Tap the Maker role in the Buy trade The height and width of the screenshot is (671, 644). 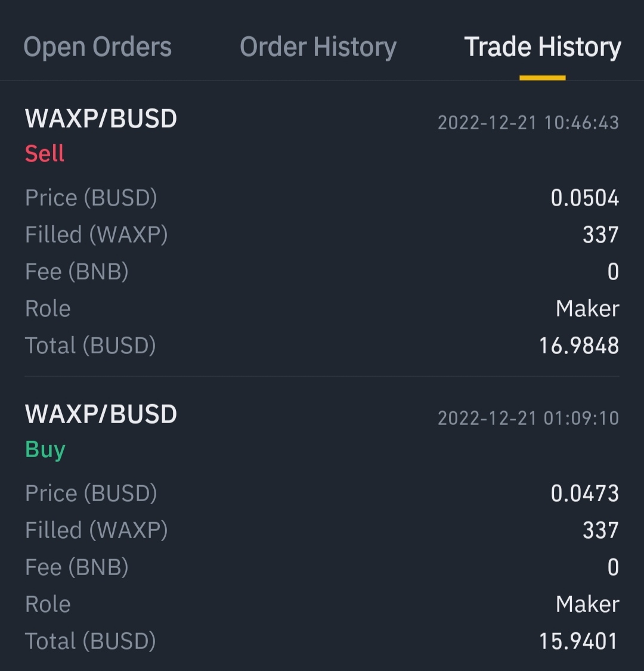(587, 604)
